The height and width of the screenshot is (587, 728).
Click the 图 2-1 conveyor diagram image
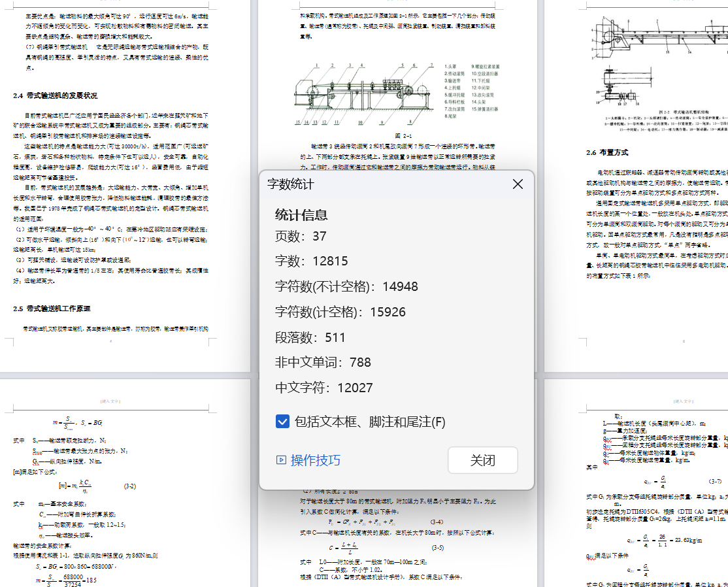point(397,95)
